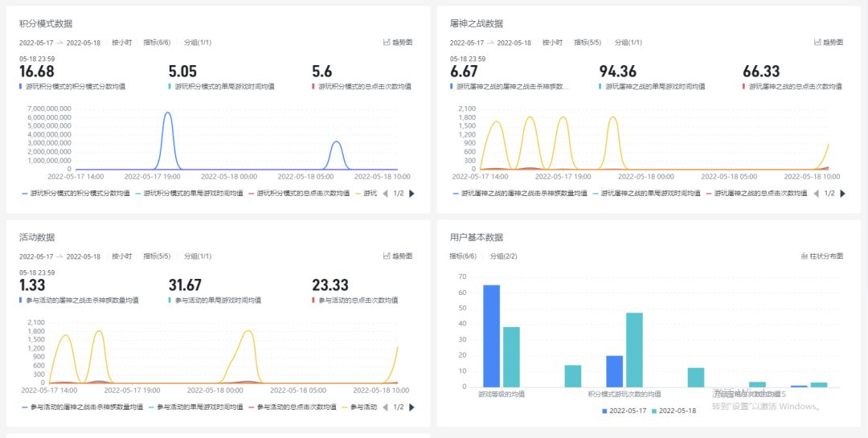The image size is (868, 438).
Task: Click blue bar for 积分模式游玩次数的均值
Action: 615,371
